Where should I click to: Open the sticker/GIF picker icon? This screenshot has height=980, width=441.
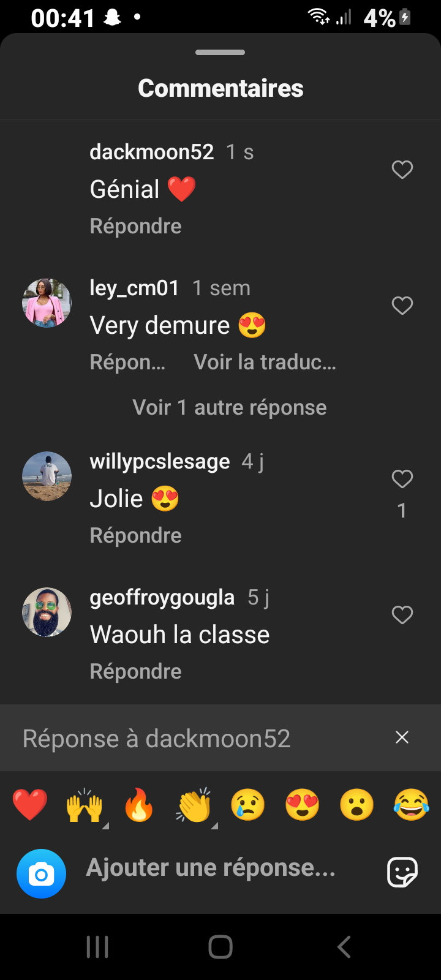tap(402, 872)
